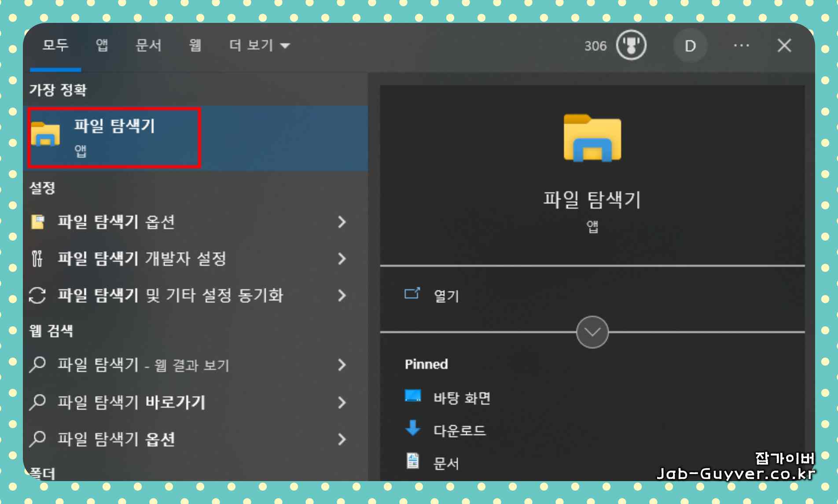Expand arrow for 설정 동기화 result
The width and height of the screenshot is (838, 504).
pyautogui.click(x=342, y=295)
